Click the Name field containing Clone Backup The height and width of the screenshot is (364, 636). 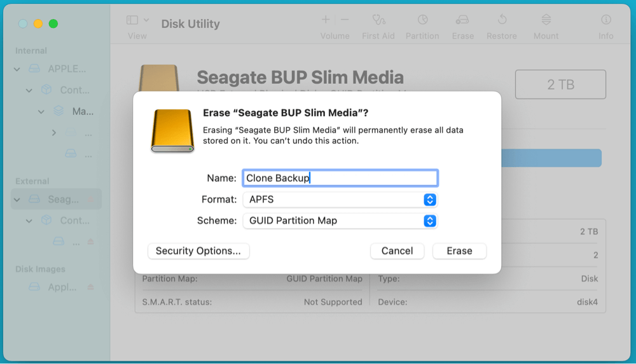point(340,178)
